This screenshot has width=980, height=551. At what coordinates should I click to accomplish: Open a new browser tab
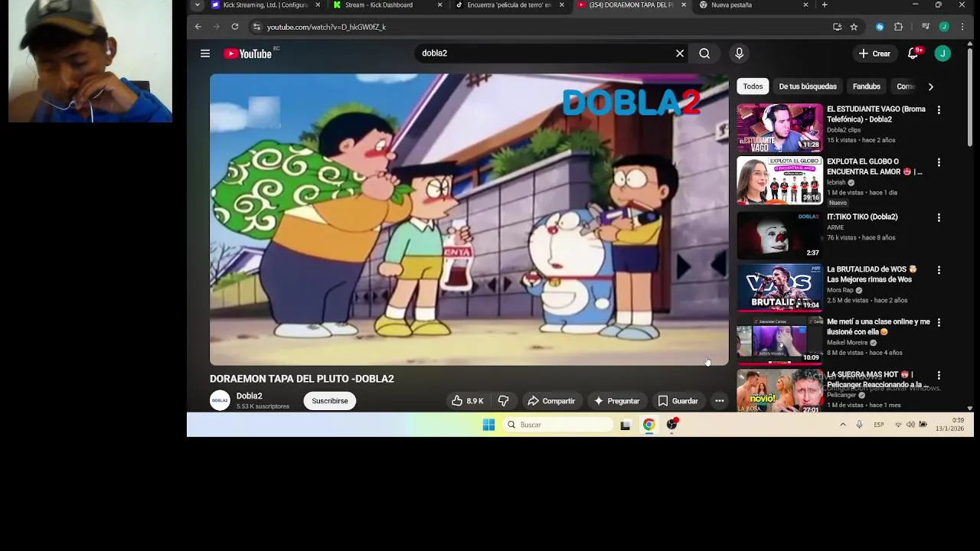click(x=825, y=5)
